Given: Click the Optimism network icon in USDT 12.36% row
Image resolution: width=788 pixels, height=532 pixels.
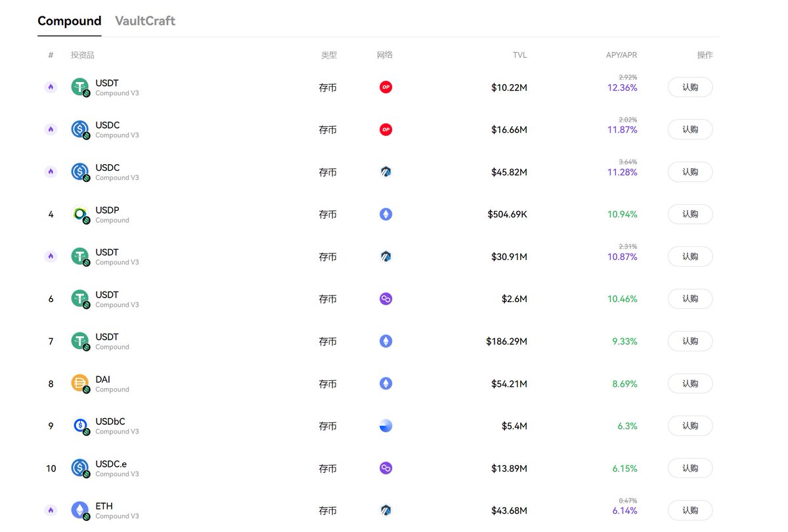Looking at the screenshot, I should click(386, 87).
